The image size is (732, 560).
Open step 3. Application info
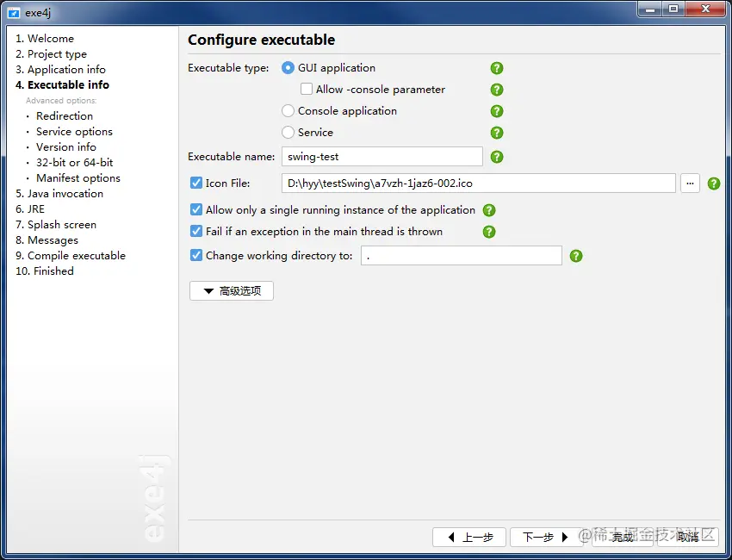60,70
